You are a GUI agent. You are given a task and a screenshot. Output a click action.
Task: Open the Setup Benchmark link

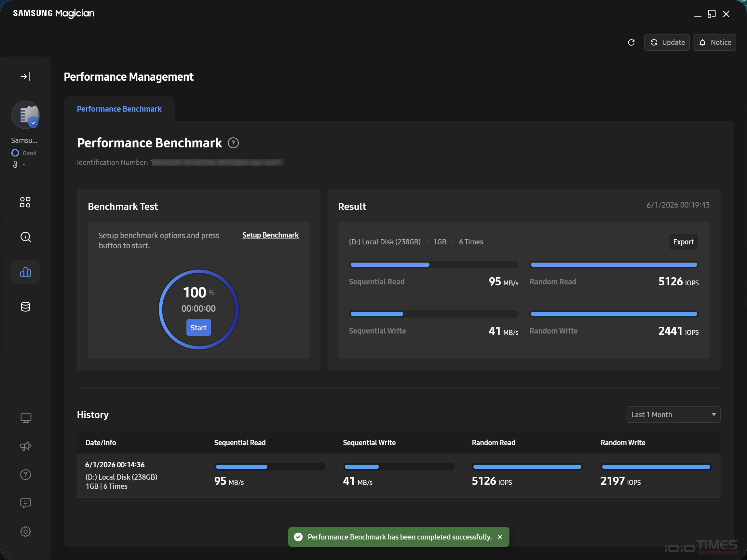(x=270, y=235)
